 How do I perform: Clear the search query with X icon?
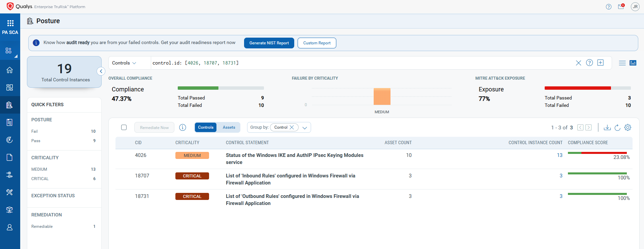(578, 63)
